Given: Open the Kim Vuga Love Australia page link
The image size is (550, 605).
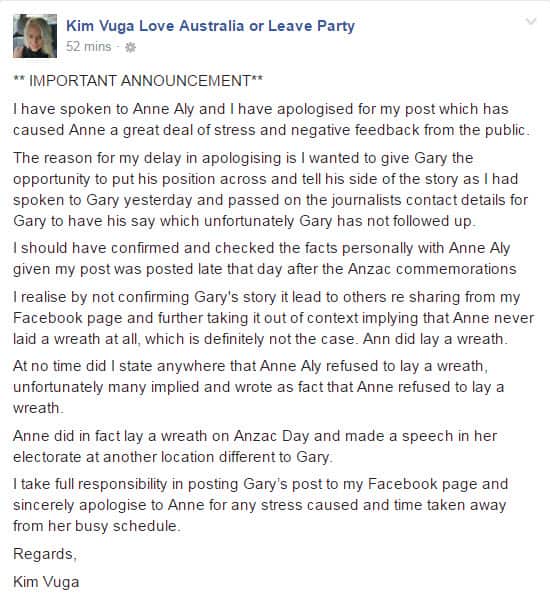Looking at the screenshot, I should pyautogui.click(x=210, y=26).
